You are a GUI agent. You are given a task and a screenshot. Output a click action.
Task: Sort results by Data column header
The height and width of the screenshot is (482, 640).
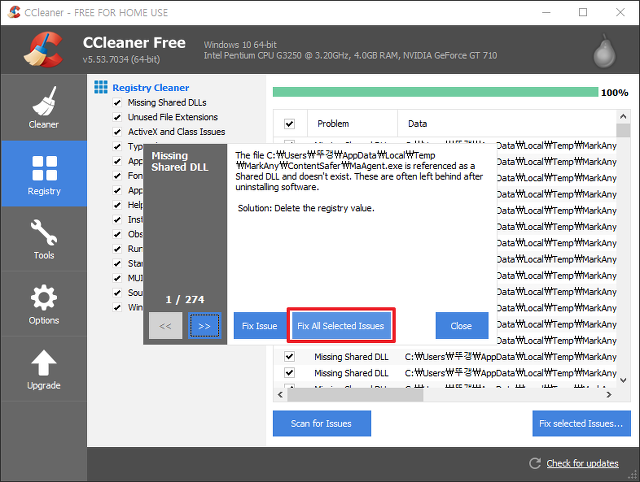(x=506, y=124)
